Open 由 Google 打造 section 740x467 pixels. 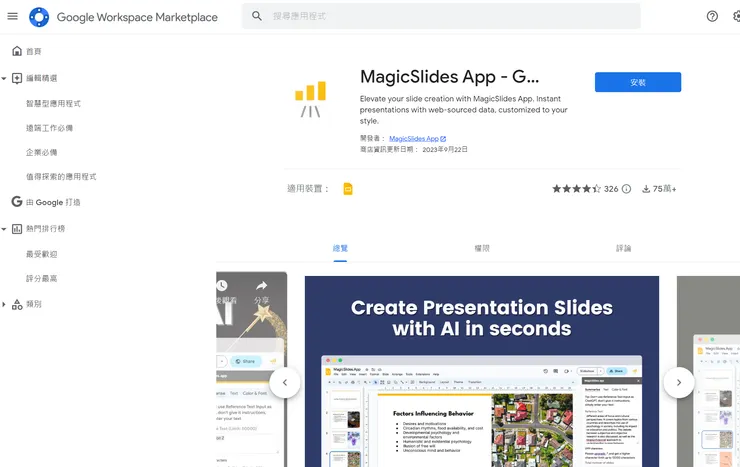(53, 202)
